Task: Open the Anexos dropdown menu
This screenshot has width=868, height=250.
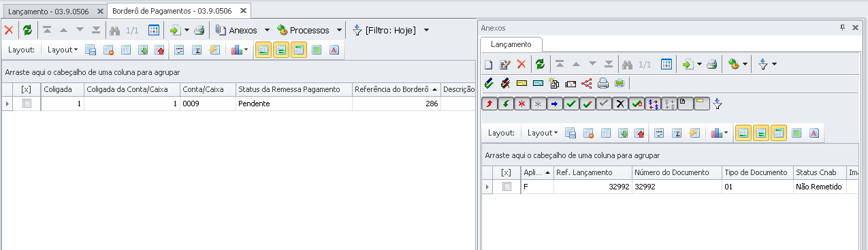Action: point(267,30)
